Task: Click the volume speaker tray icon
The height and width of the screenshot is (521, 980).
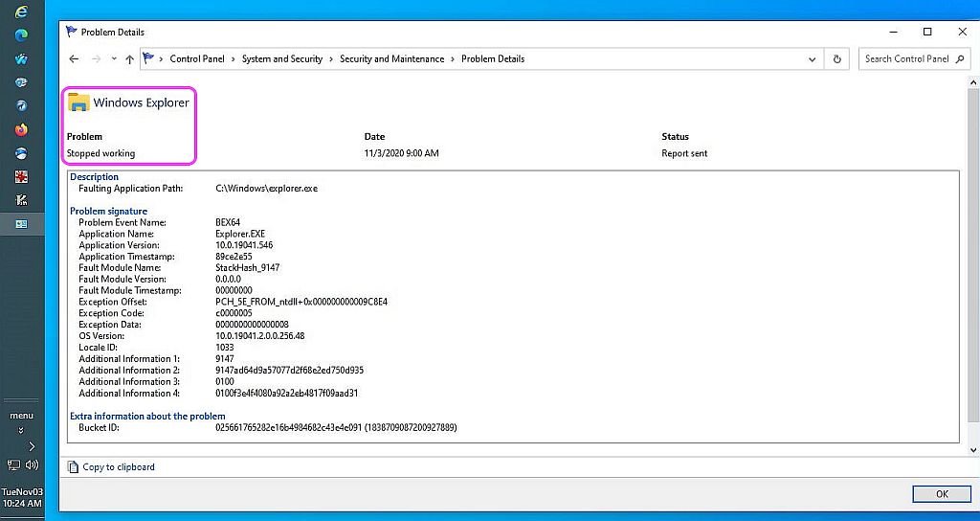Action: tap(32, 464)
